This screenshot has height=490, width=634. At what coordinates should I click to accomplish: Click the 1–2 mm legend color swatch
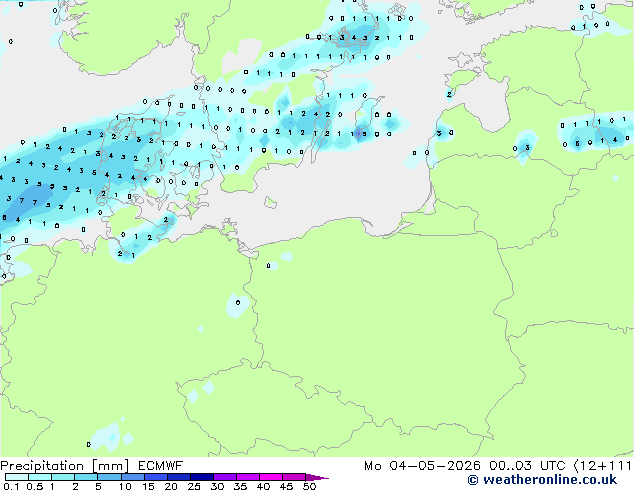(x=63, y=477)
